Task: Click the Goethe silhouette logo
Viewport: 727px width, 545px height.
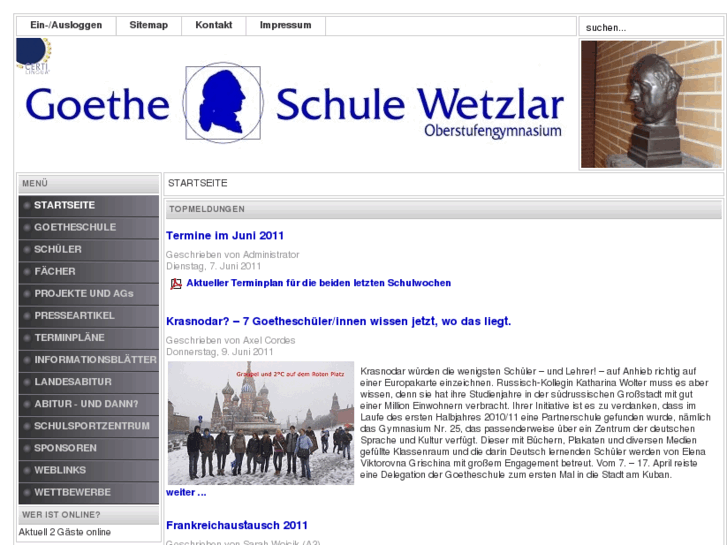Action: click(x=223, y=103)
